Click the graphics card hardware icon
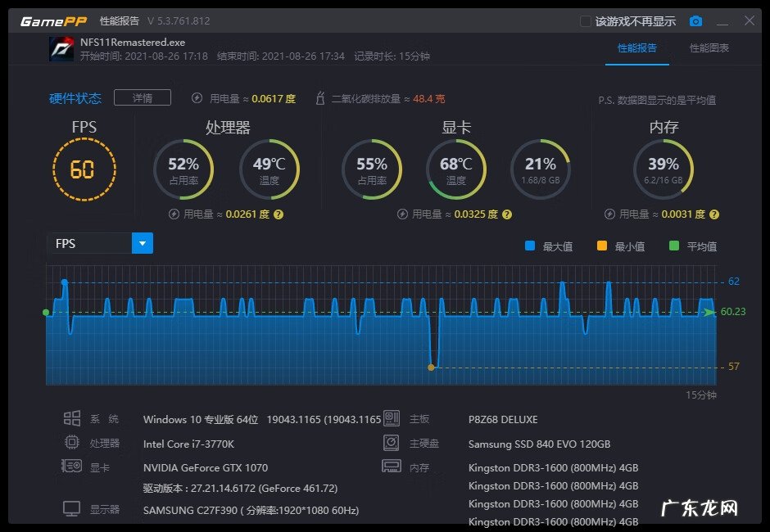The image size is (770, 532). point(72,467)
